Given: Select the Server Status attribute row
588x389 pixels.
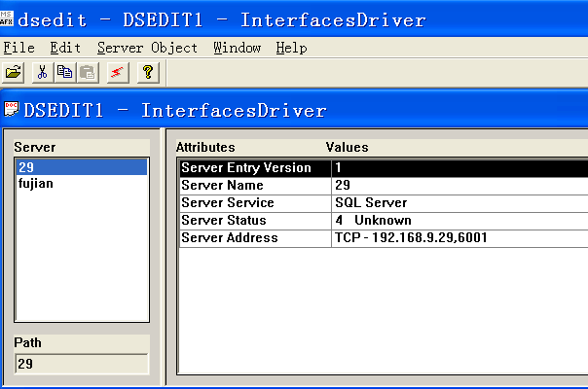Looking at the screenshot, I should click(x=384, y=221).
